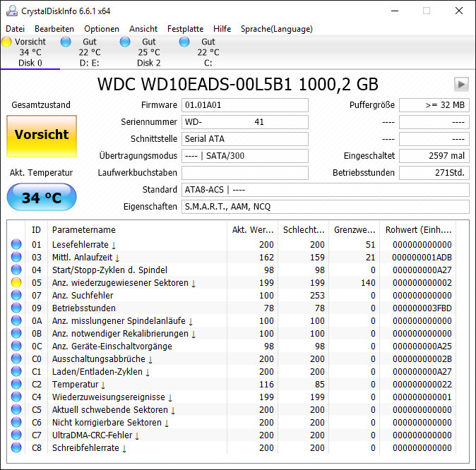Click the CrystalDiskInfo app icon in title bar
The height and width of the screenshot is (470, 476).
click(12, 11)
